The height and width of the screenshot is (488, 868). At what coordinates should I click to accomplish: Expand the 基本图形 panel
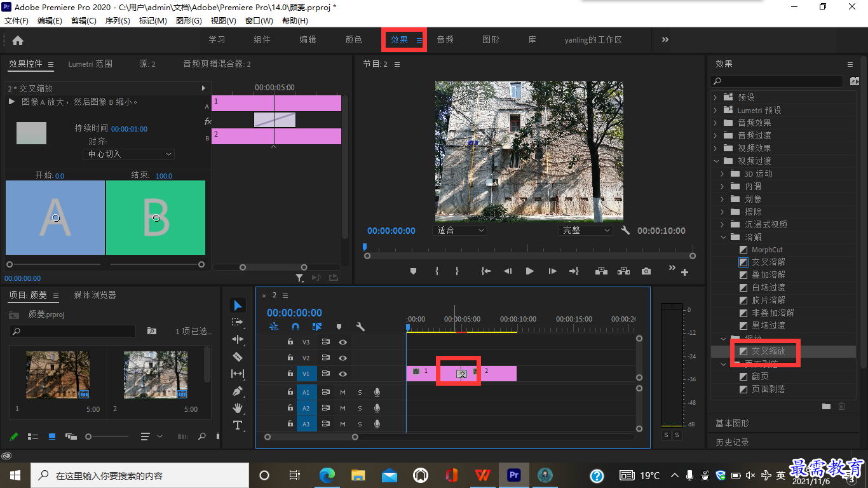732,423
